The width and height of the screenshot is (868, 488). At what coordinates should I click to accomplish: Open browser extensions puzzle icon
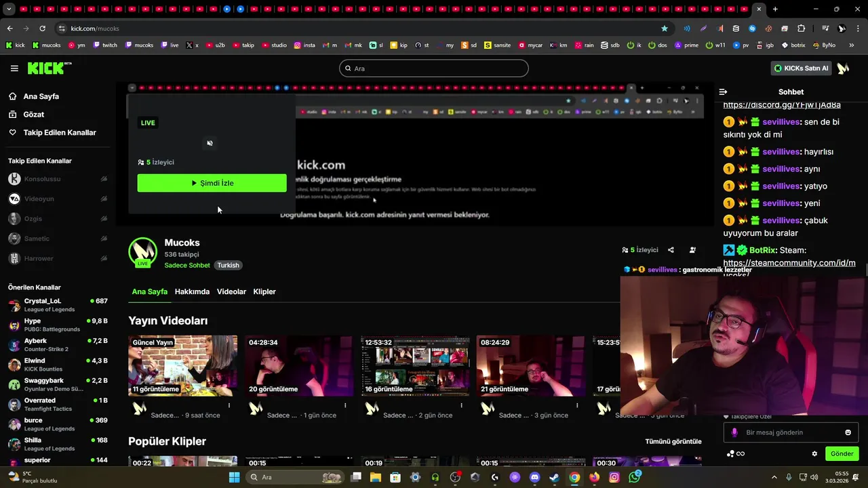point(801,28)
